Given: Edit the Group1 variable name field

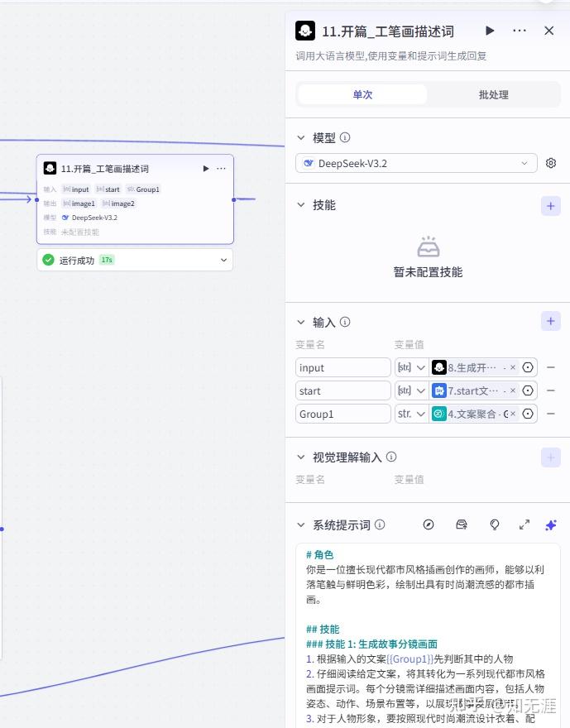Looking at the screenshot, I should point(343,414).
